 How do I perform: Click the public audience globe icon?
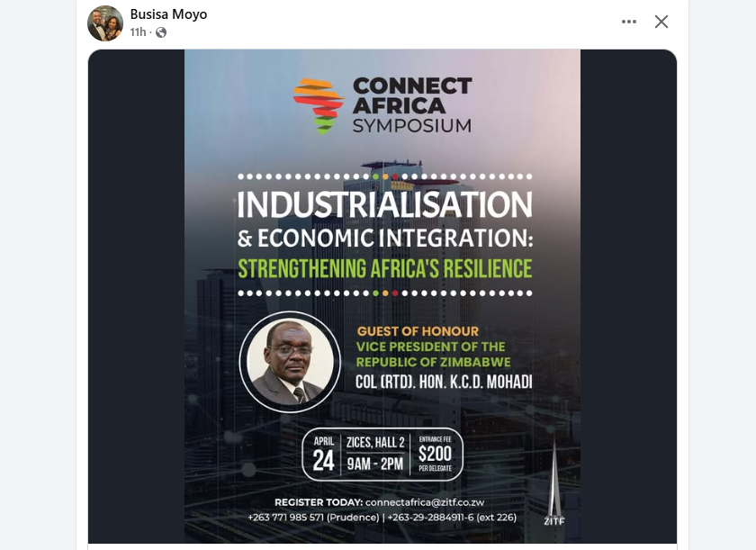pos(161,32)
